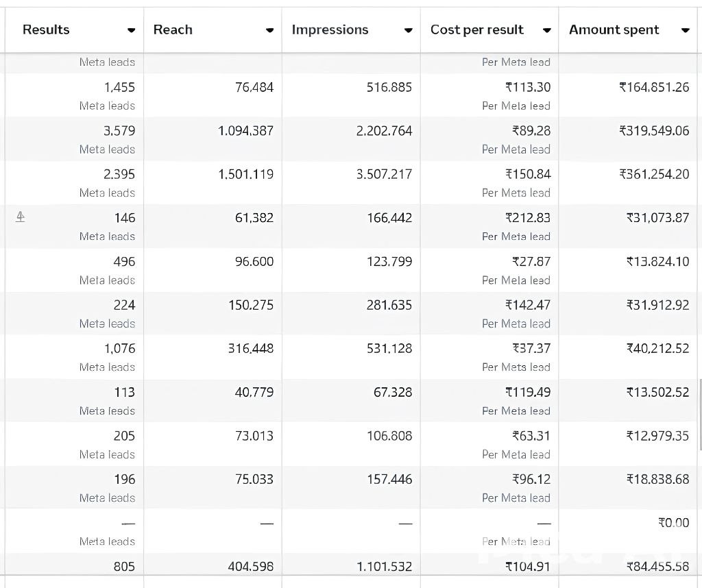This screenshot has width=702, height=588.
Task: Click the icon beside the 146 results row
Action: [x=21, y=217]
